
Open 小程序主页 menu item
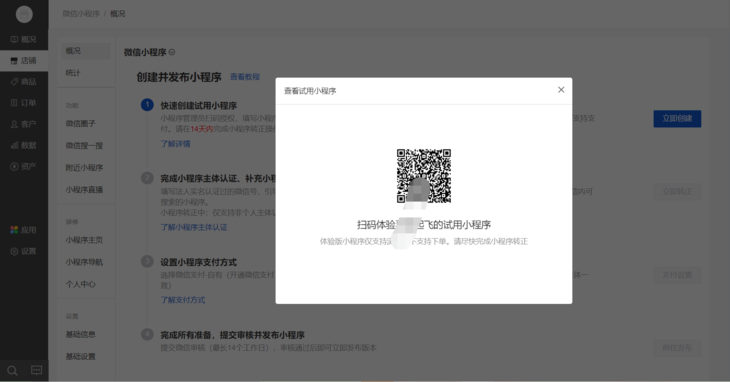(x=84, y=240)
